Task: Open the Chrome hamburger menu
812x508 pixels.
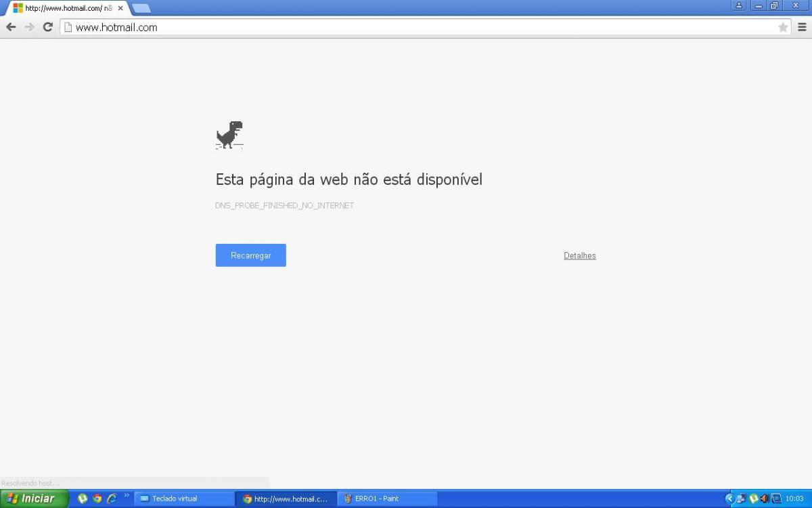Action: coord(802,27)
